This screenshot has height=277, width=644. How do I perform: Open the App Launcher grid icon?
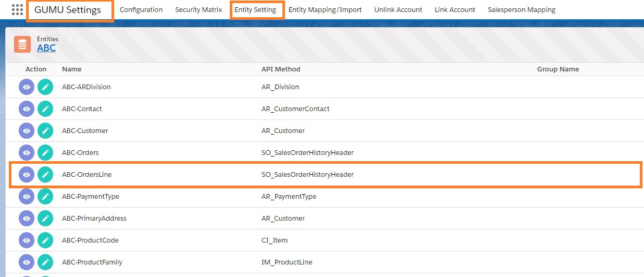point(17,10)
